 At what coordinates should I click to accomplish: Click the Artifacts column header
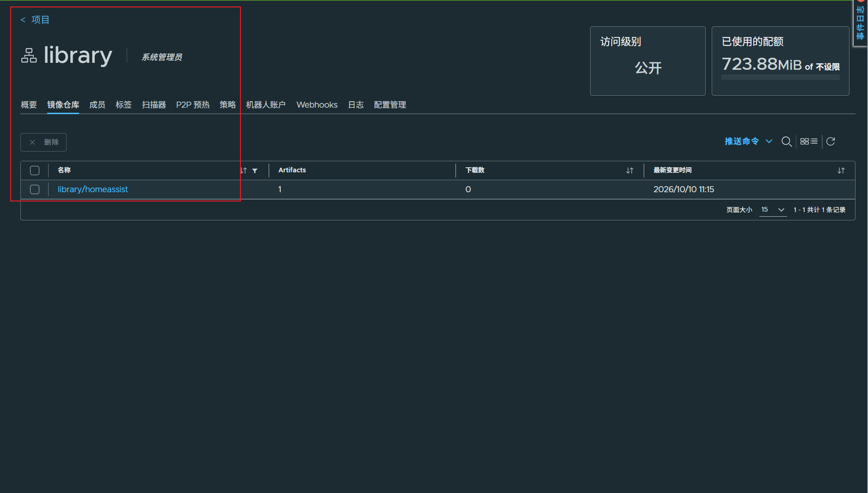click(292, 170)
